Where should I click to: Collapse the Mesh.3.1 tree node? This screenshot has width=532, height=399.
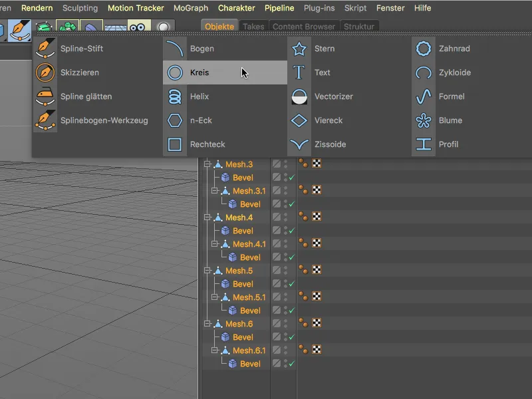[x=214, y=191]
